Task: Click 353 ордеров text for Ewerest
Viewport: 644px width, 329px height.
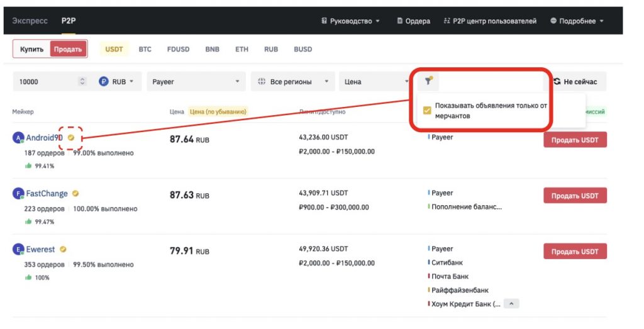Action: [x=45, y=264]
